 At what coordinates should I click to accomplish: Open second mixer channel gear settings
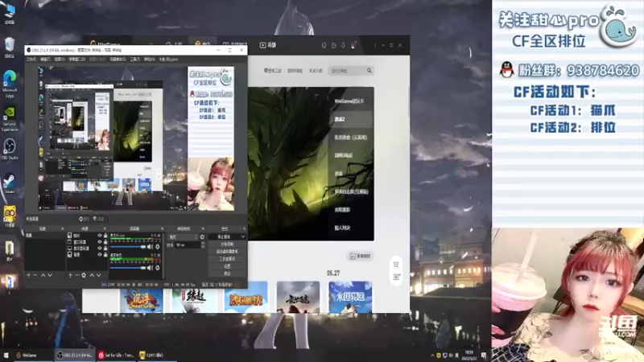click(157, 268)
